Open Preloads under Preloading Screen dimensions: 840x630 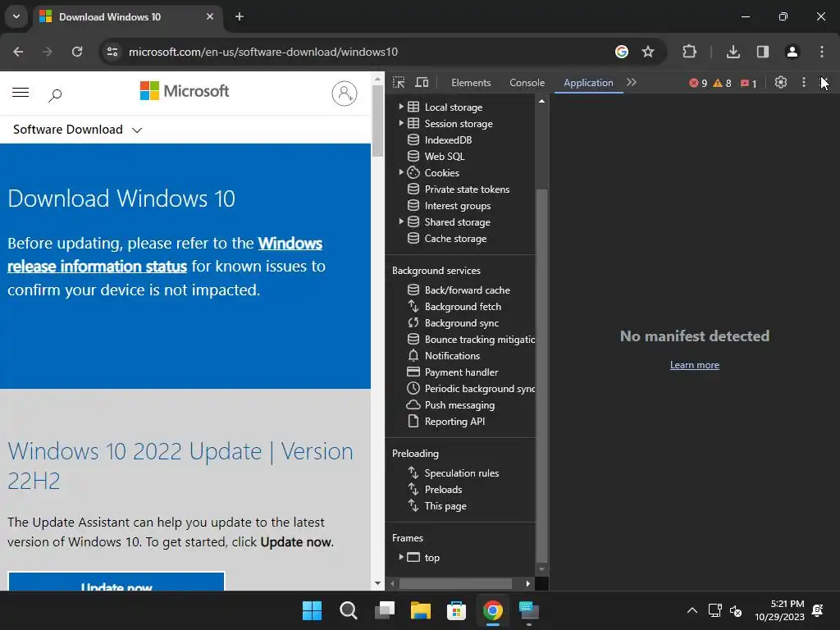pyautogui.click(x=443, y=490)
